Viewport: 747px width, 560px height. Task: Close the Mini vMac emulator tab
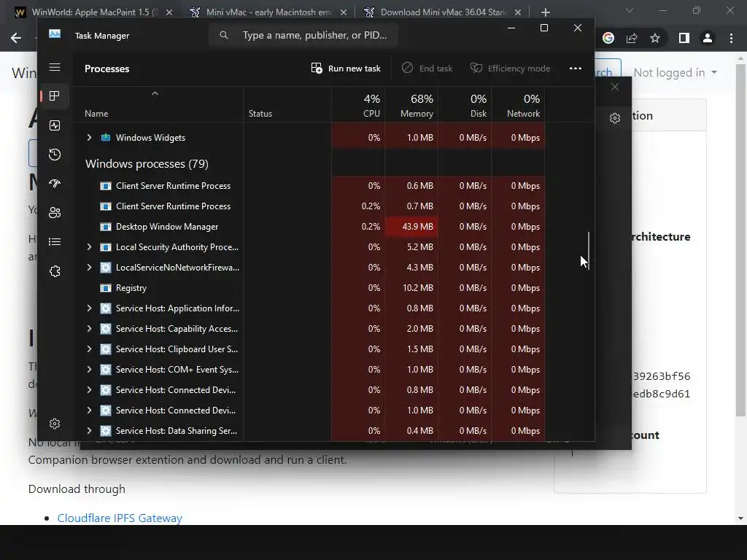344,12
